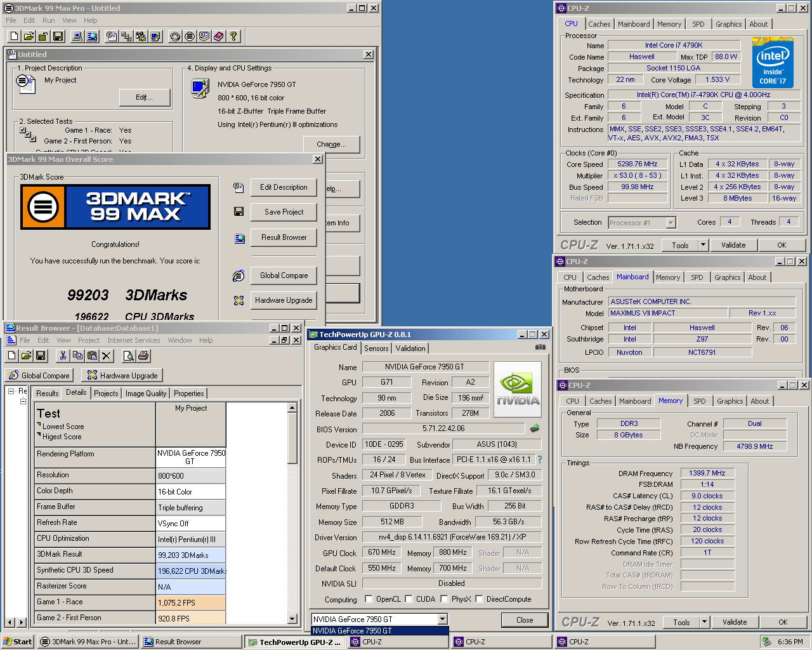Click the Delete X icon in Result Browser toolbar
Viewport: 812px width, 650px height.
107,355
